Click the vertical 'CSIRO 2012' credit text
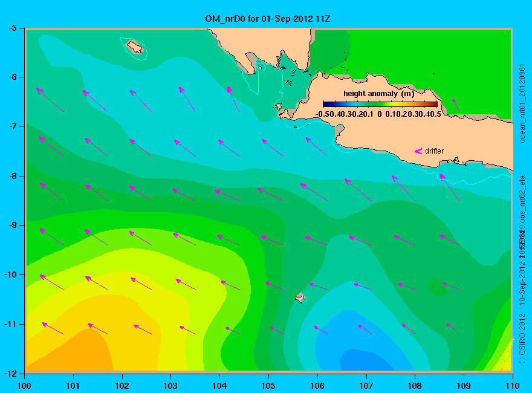This screenshot has width=532, height=393. pos(522,334)
